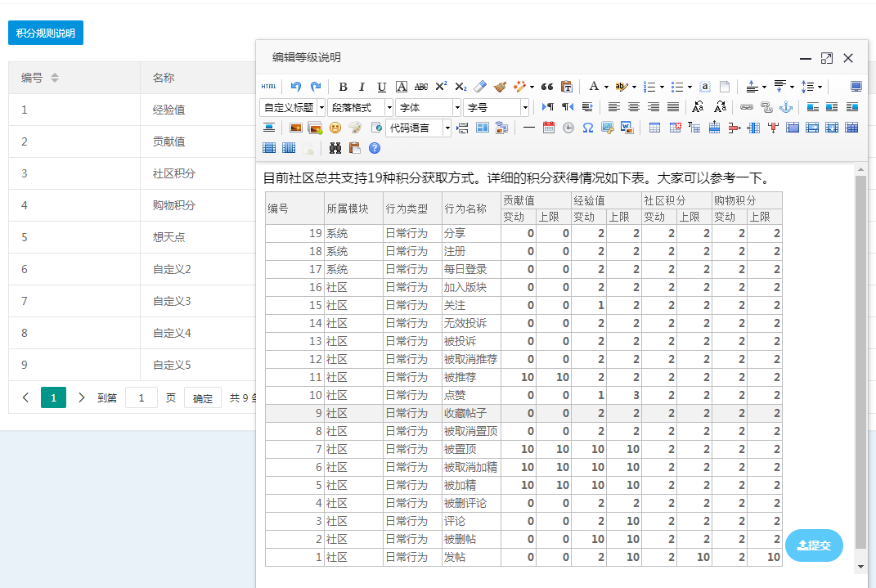Screen dimensions: 876x588
Task: Redo the last edit
Action: [316, 87]
